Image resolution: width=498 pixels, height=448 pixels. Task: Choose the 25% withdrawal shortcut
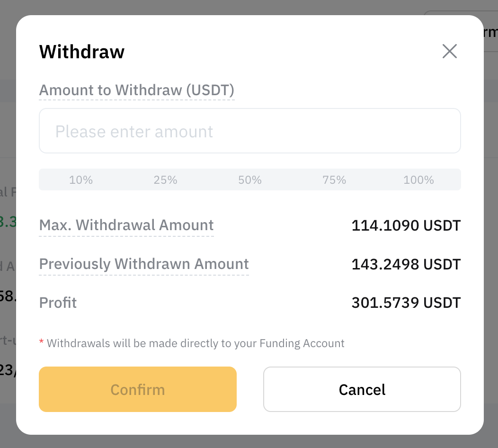165,180
